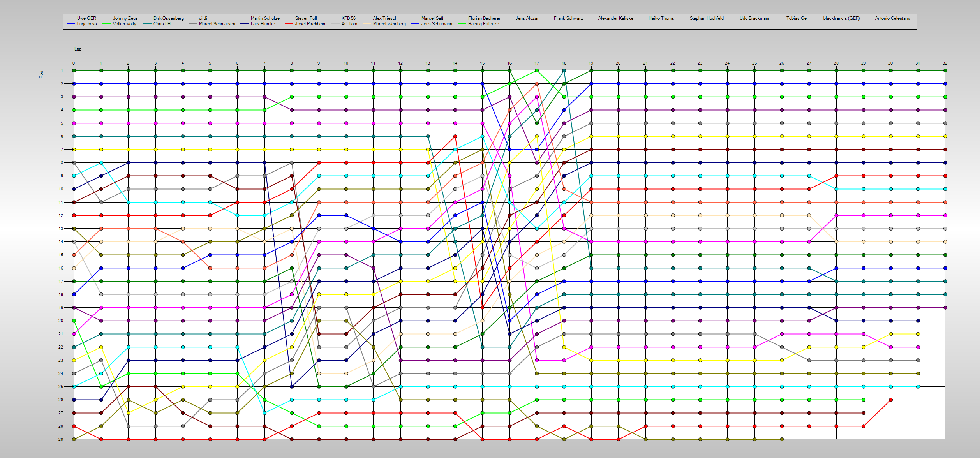Click the dark red Tobias Ge line swatch
Viewport: 980px width, 458px height.
tap(780, 18)
